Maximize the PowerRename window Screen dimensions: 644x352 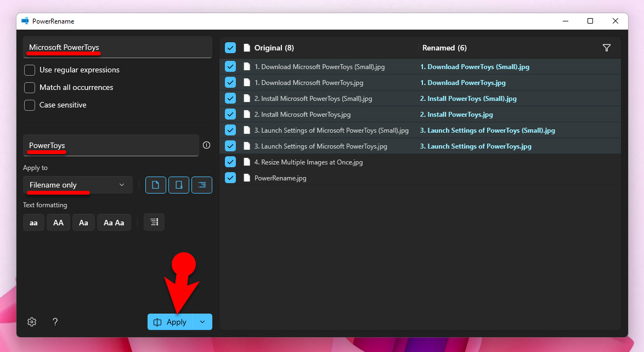point(590,21)
